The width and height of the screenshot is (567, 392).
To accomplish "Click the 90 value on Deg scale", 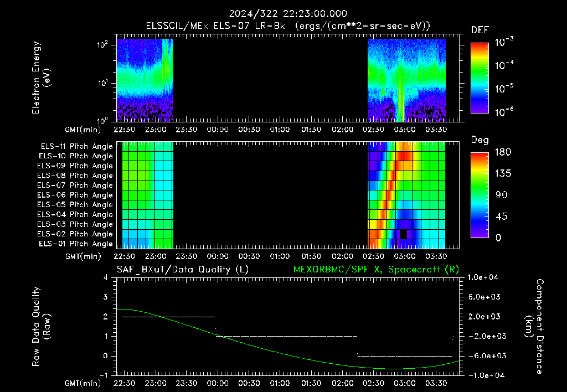I will (x=502, y=195).
